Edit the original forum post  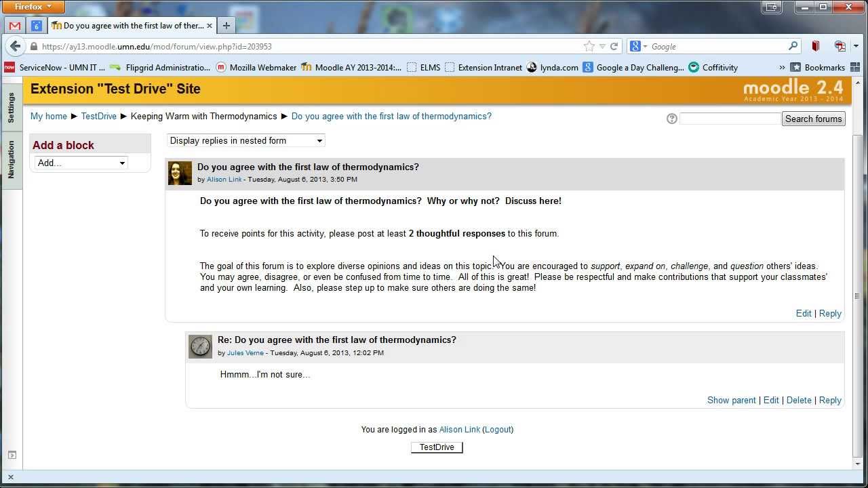pos(804,313)
